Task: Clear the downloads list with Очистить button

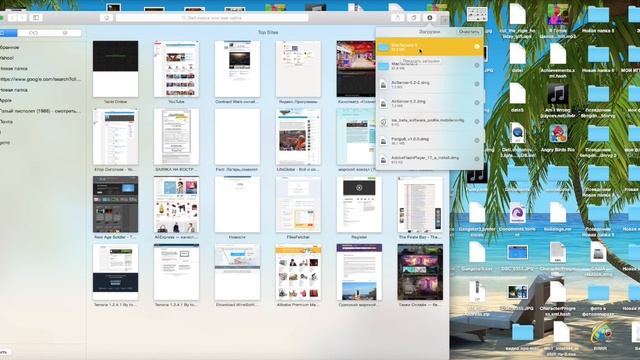Action: (x=469, y=32)
